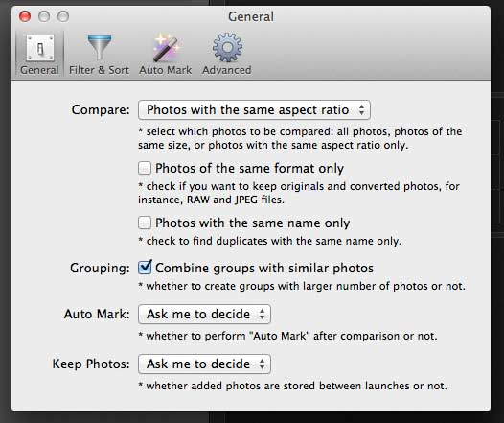Open the Compare aspect ratio dropdown
This screenshot has width=504, height=423.
tap(254, 110)
